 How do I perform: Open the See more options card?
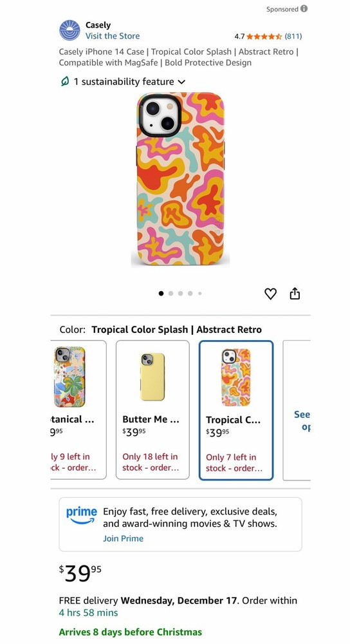297,410
